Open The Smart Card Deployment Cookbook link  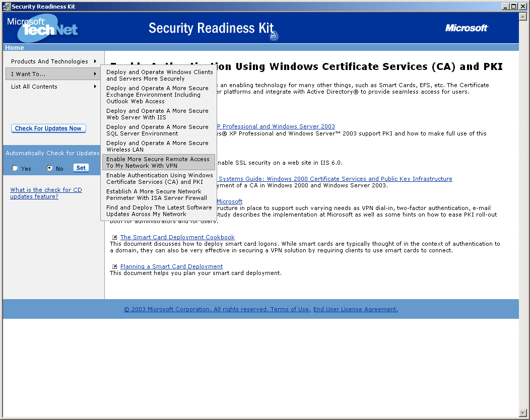(177, 237)
